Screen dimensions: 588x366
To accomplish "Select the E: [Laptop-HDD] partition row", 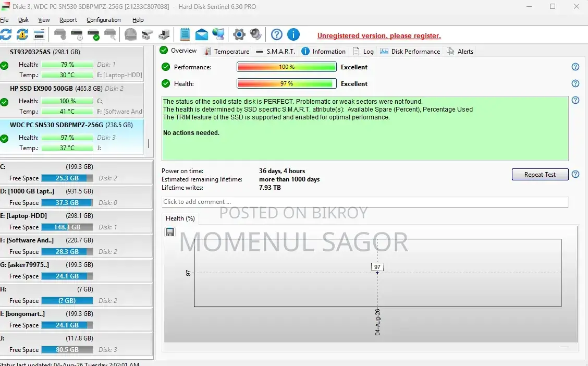I will click(x=76, y=221).
